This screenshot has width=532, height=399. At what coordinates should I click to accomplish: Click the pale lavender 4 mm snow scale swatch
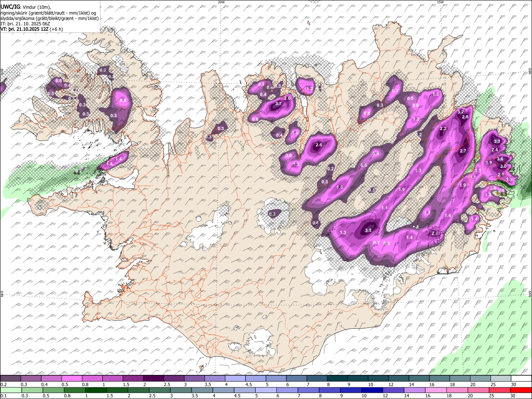click(234, 379)
